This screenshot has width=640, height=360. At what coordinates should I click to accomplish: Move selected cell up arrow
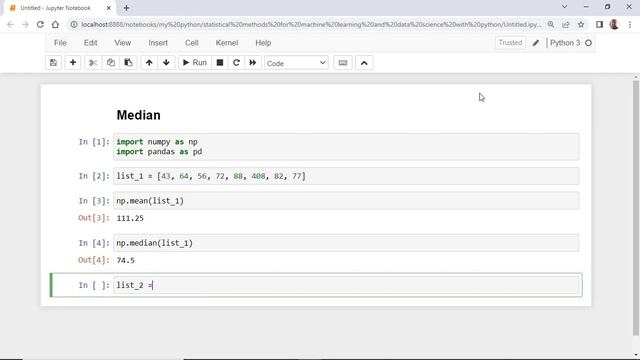tap(149, 63)
